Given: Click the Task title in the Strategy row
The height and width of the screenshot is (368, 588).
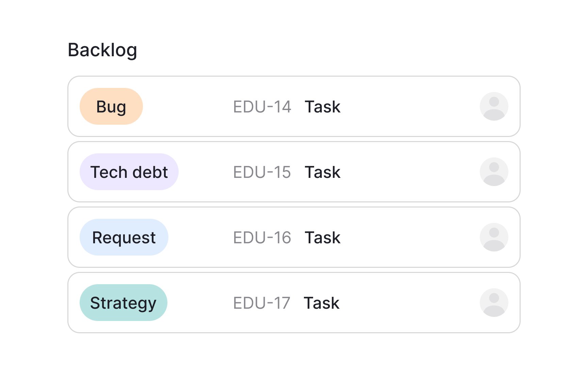Looking at the screenshot, I should click(x=322, y=303).
